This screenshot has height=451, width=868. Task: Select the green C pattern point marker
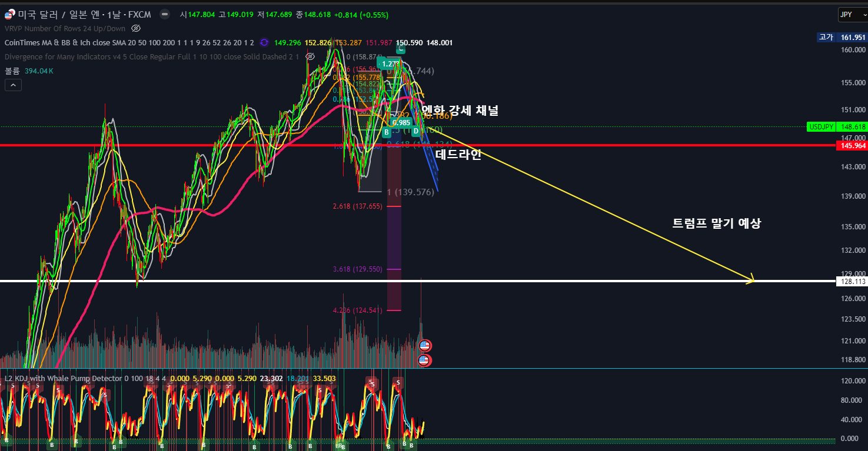point(400,49)
